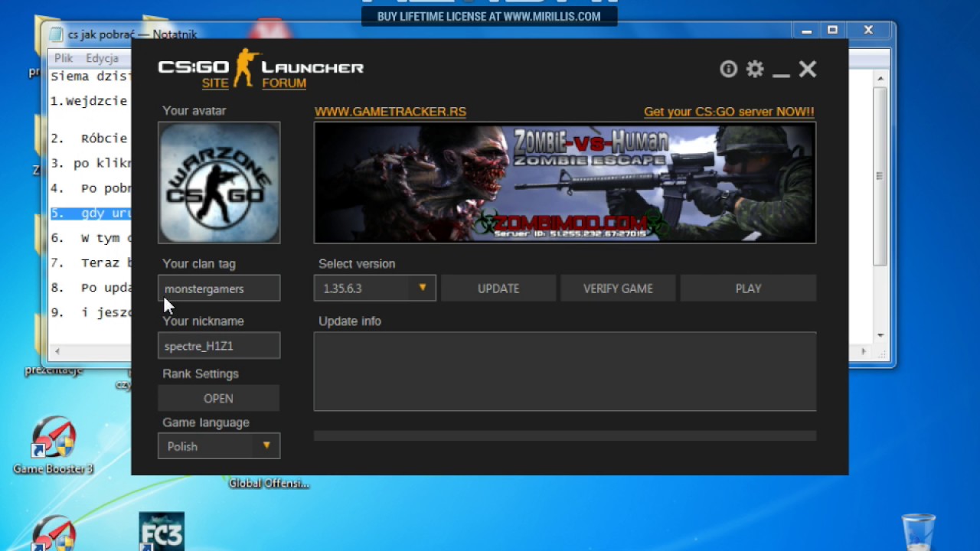Screen dimensions: 980x551
Task: Open launcher settings gear
Action: pos(755,69)
